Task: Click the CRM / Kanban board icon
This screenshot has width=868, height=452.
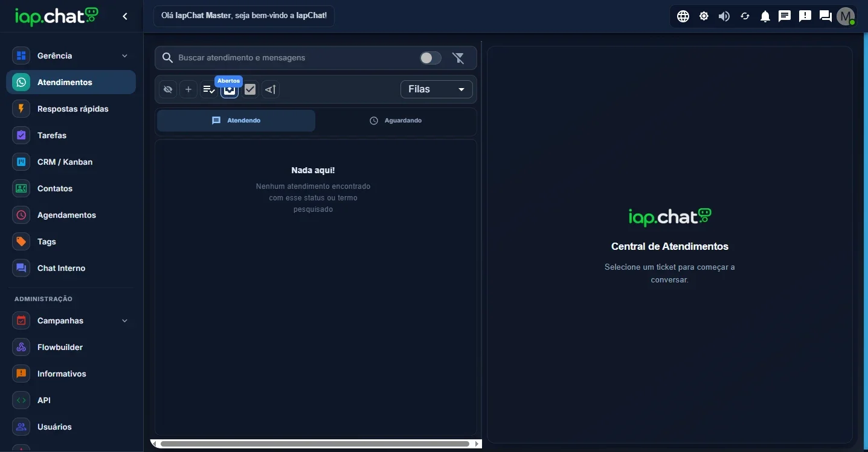Action: pyautogui.click(x=21, y=162)
